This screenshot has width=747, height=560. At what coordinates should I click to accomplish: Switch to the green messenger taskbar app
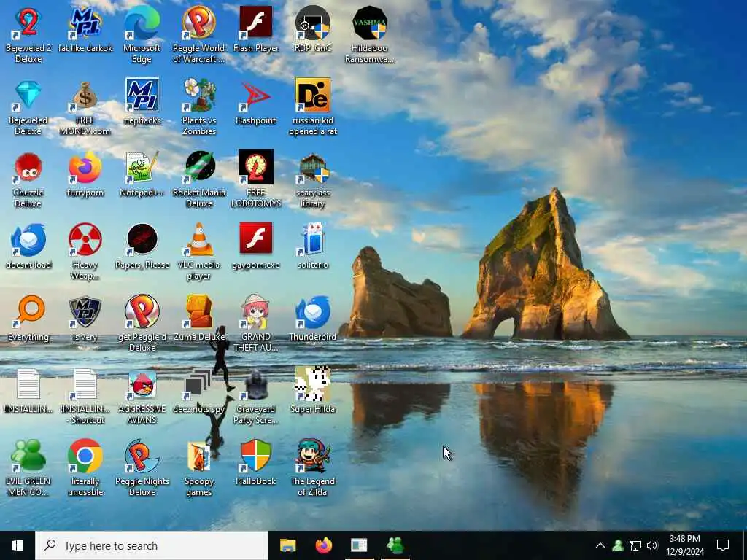click(x=395, y=545)
